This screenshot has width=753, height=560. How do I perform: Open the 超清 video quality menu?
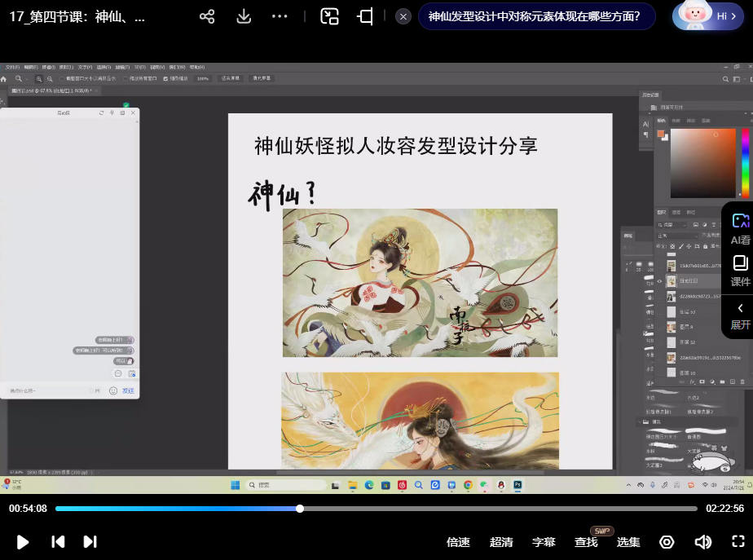[501, 542]
